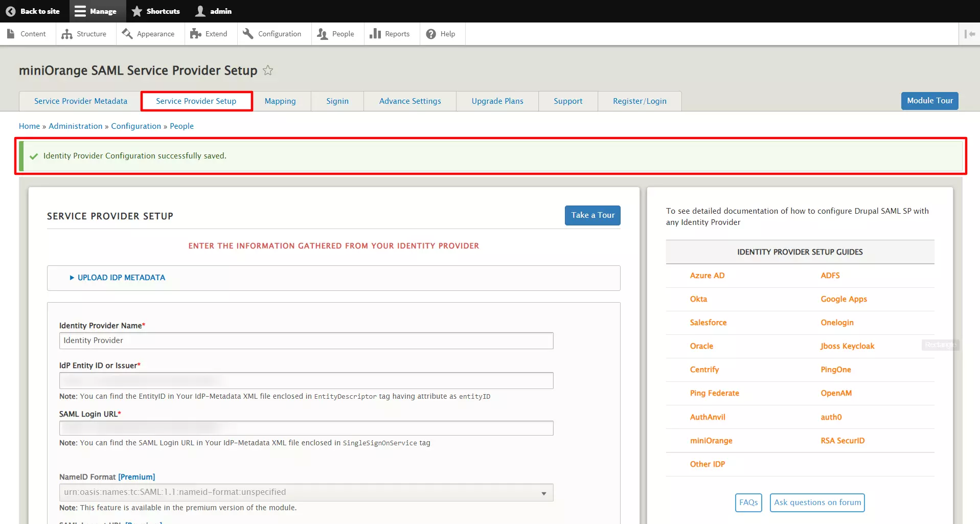980x524 pixels.
Task: Open the Mapping tab
Action: [280, 101]
